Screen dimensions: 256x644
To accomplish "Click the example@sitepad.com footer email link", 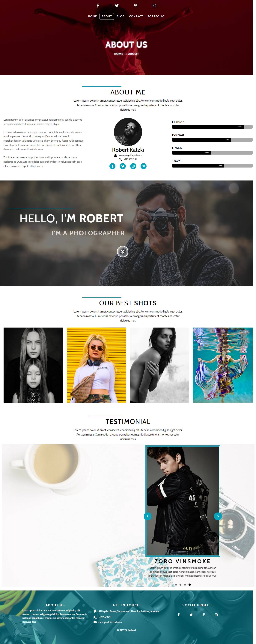I will click(110, 622).
